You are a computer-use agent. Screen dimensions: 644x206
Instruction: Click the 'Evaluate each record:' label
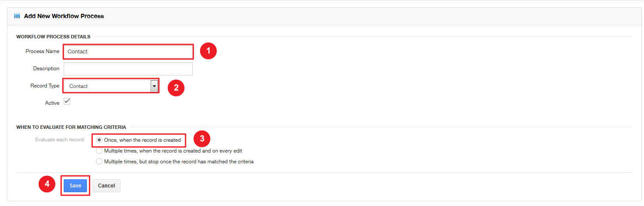click(60, 140)
